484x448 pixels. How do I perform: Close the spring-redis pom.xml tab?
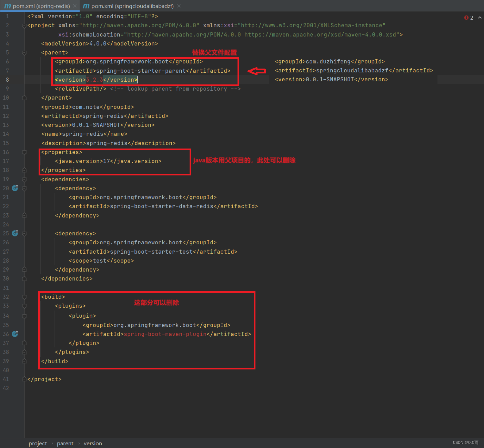coord(75,6)
